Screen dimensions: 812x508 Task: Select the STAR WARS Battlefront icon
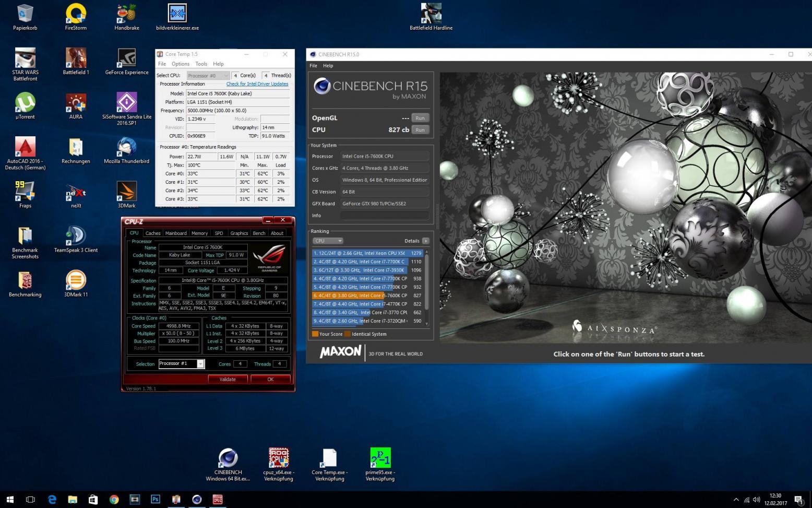click(25, 64)
